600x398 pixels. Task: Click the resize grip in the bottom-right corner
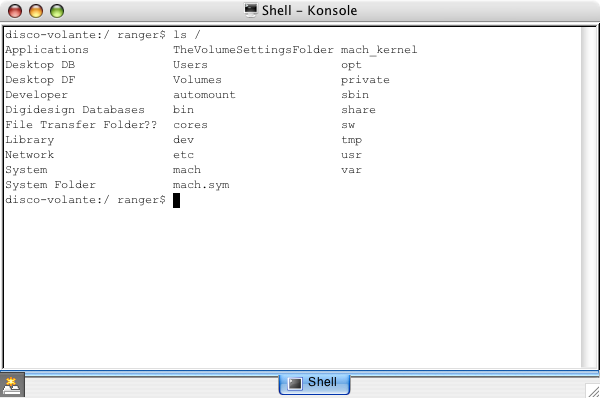(592, 391)
